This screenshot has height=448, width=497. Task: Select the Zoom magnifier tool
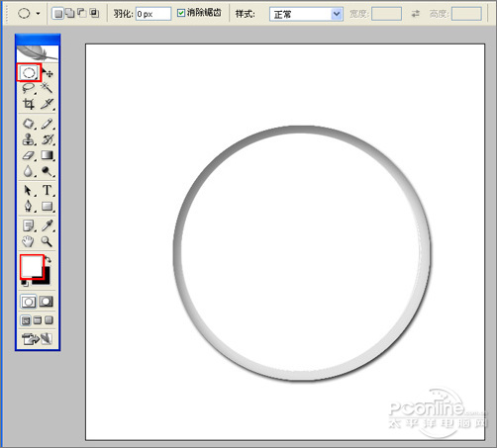pos(47,241)
